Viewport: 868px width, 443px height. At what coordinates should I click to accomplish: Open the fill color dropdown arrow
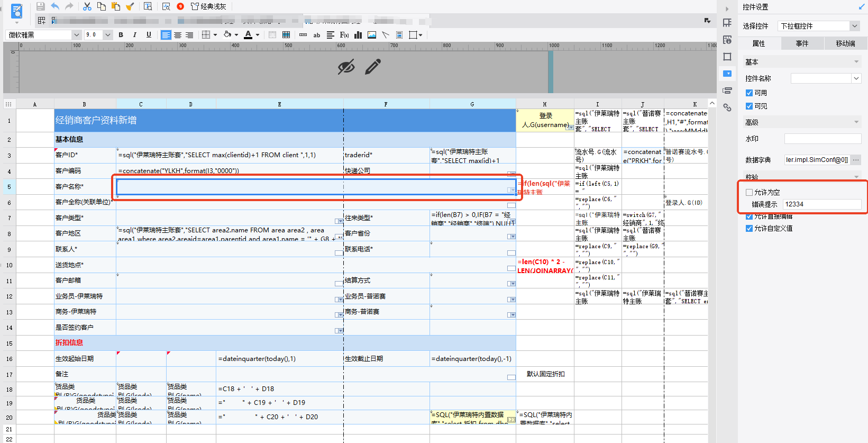tap(236, 35)
